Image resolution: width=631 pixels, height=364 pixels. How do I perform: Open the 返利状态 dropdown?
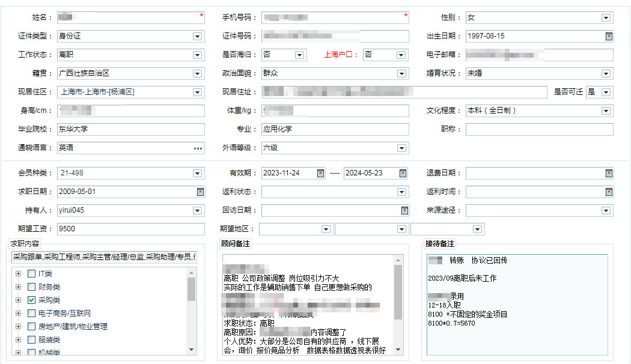tap(401, 192)
